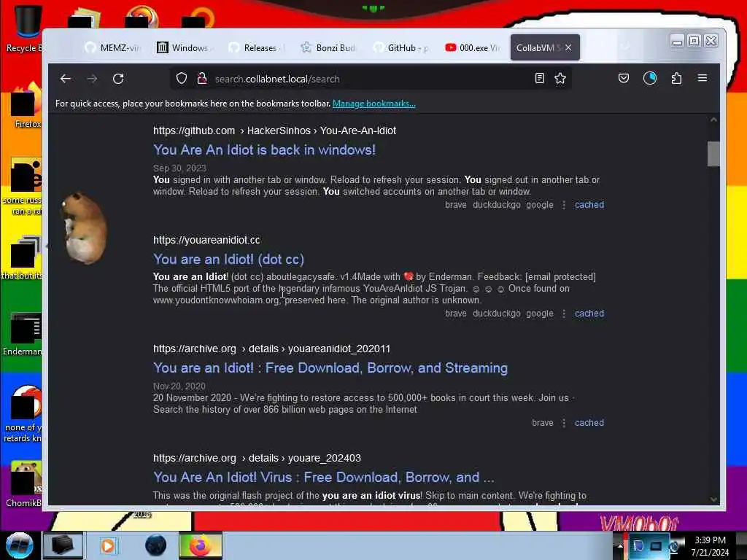
Task: Open 'You are an Idiot! : Free Download, Borrow, and Streaming'
Action: coord(330,368)
